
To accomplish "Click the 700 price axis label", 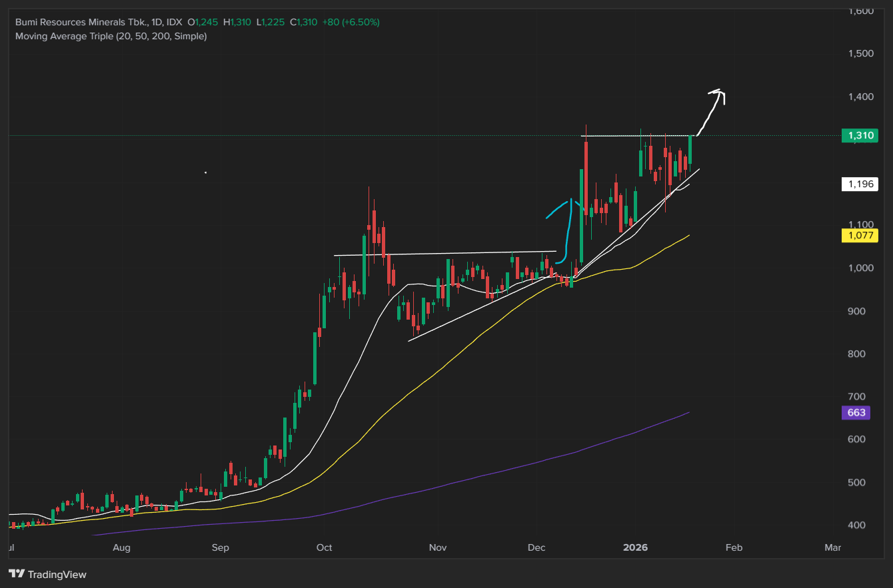I will (858, 397).
